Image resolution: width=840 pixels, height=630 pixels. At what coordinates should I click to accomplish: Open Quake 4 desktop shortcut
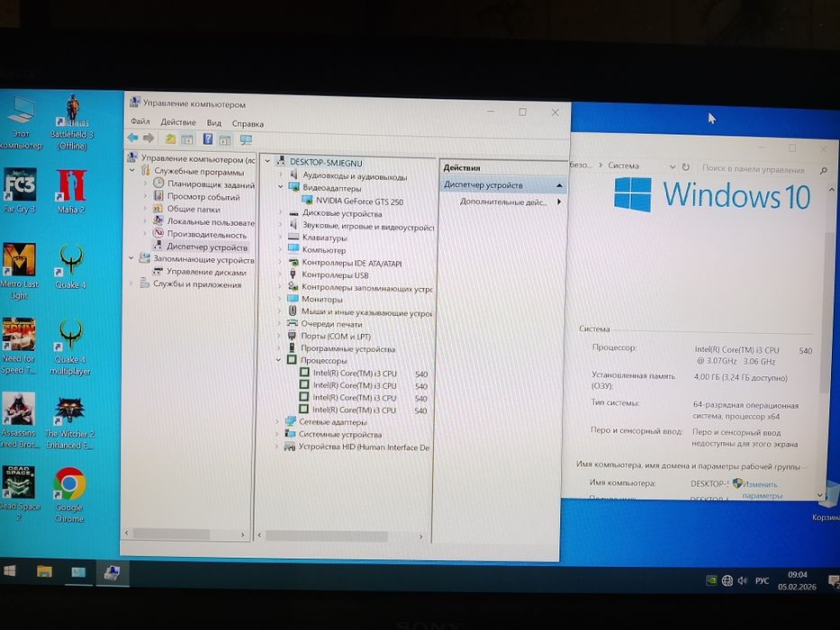click(x=71, y=266)
